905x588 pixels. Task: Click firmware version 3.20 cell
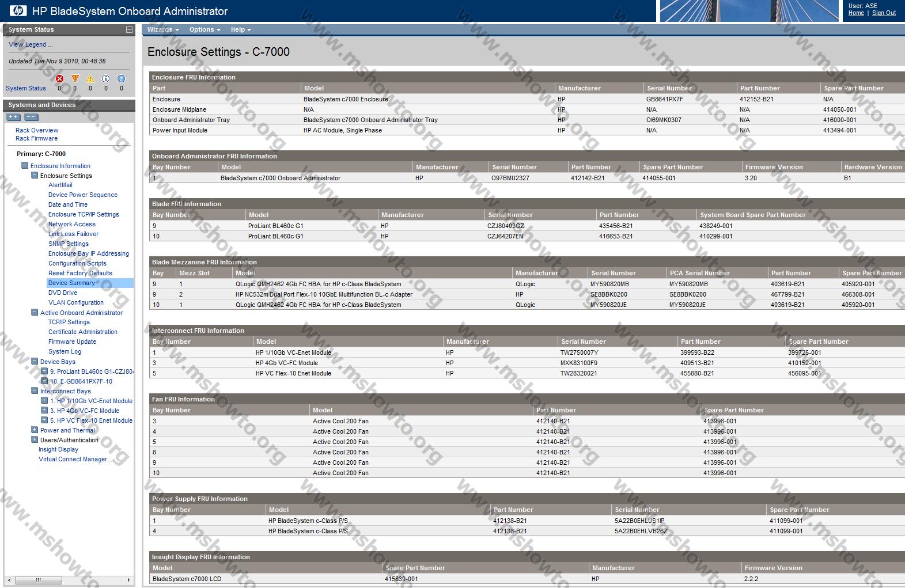[751, 178]
